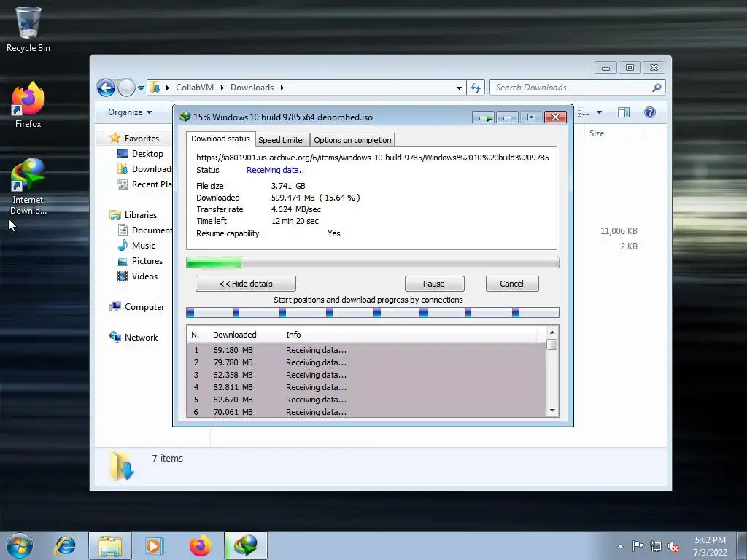Open the Recycle Bin desktop icon
The image size is (747, 560).
(28, 29)
